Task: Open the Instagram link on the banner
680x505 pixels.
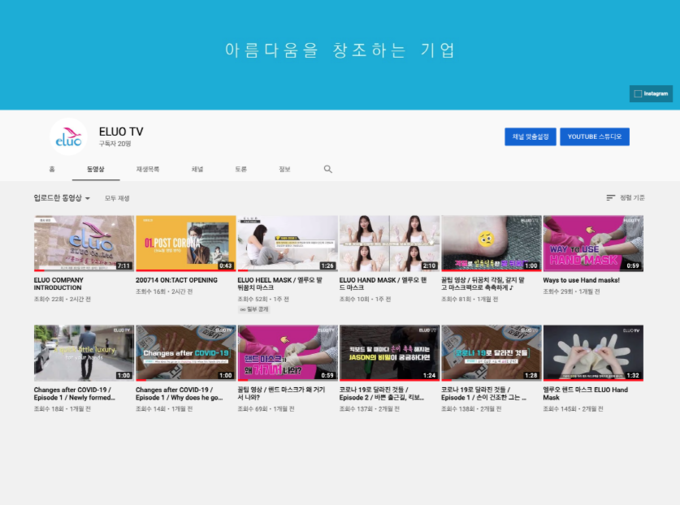Action: 651,94
